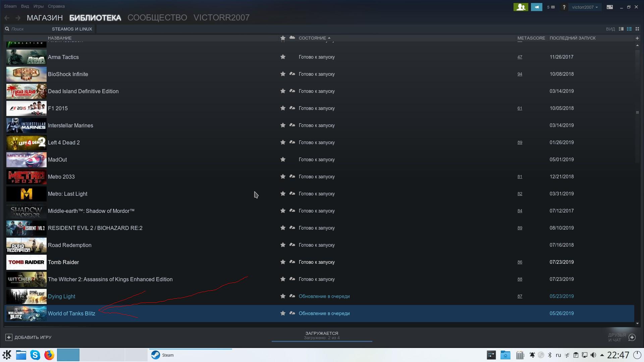Toggle favorite star for Arma Tactics
Image resolution: width=644 pixels, height=362 pixels.
[x=283, y=57]
